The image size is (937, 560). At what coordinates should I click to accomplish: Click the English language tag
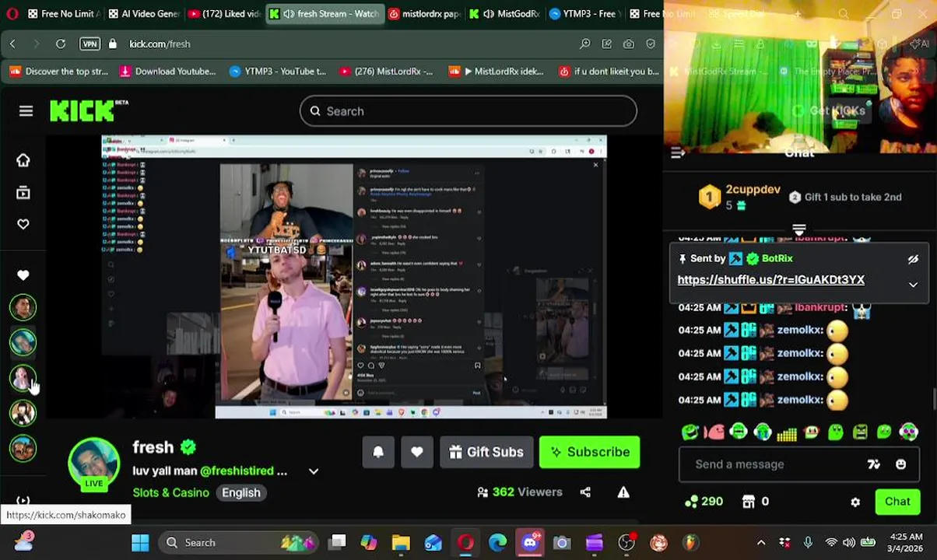[x=241, y=492]
